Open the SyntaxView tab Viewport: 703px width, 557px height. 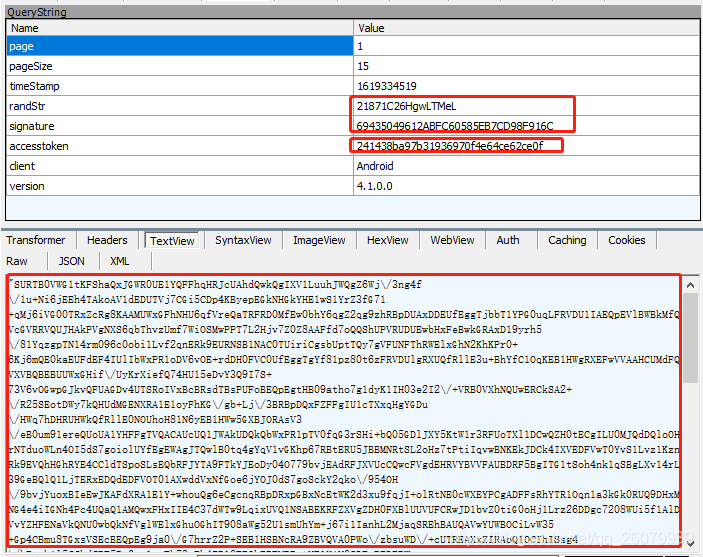click(243, 240)
